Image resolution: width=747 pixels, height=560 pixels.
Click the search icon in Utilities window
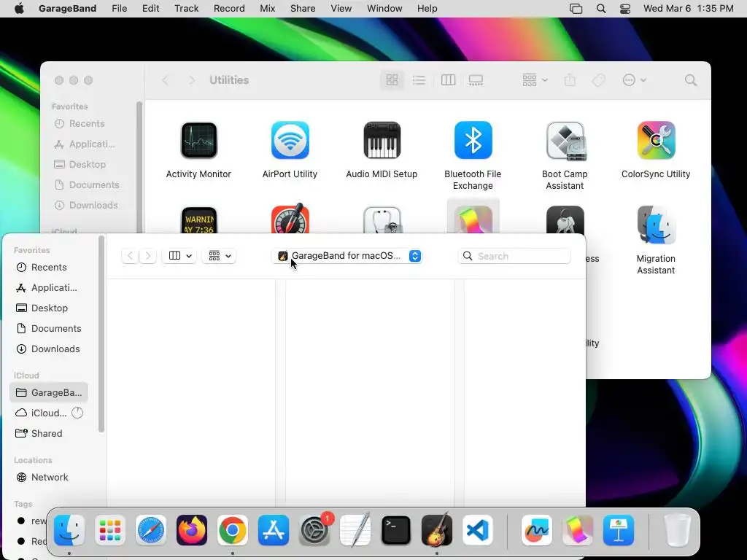[x=691, y=80]
